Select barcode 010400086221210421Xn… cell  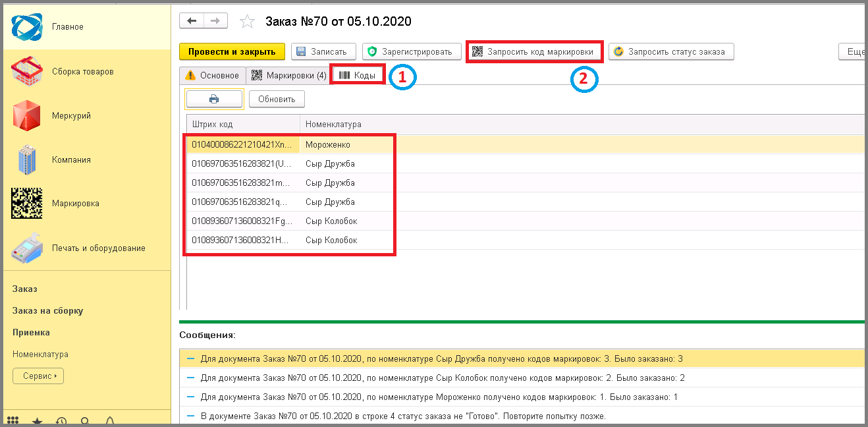pyautogui.click(x=244, y=144)
